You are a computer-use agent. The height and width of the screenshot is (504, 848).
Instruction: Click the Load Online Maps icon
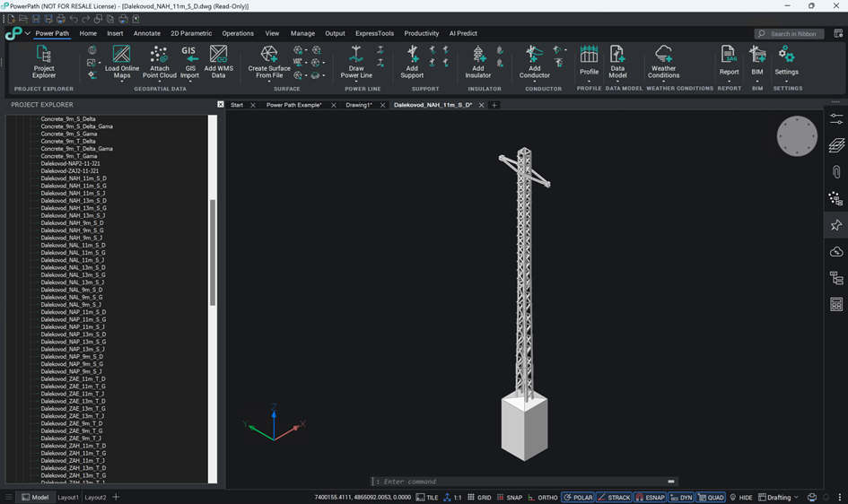pyautogui.click(x=121, y=61)
